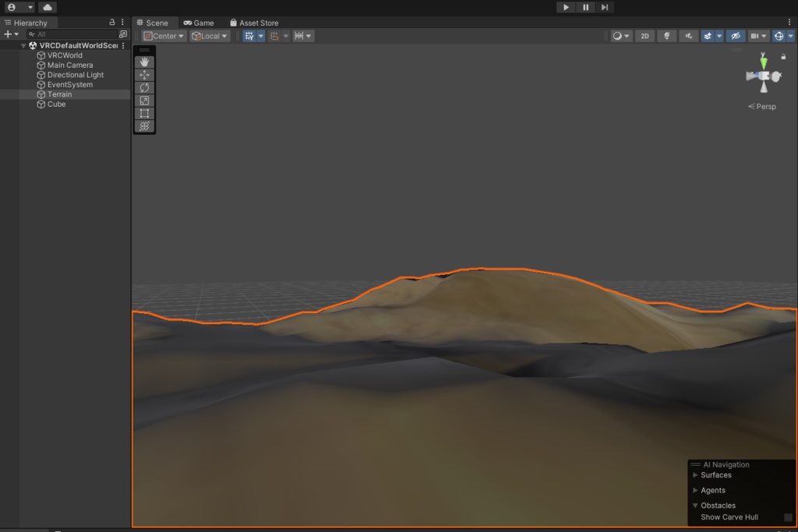
Task: Switch to the Game tab
Action: click(x=199, y=23)
